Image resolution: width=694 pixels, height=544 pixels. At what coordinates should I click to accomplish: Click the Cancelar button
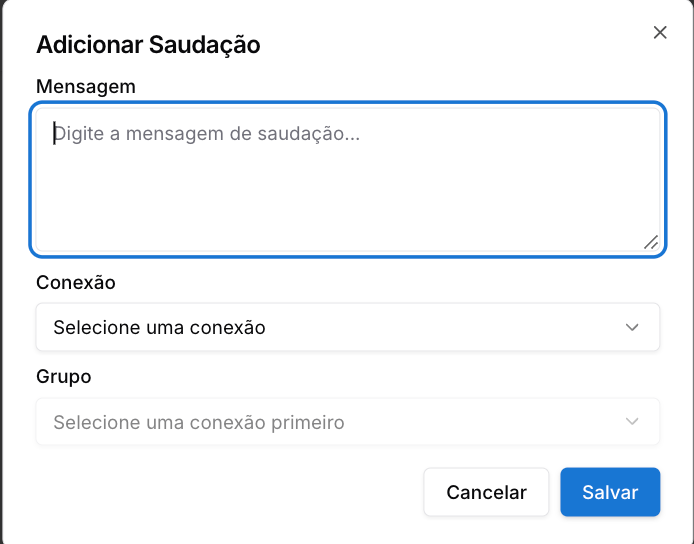point(486,492)
